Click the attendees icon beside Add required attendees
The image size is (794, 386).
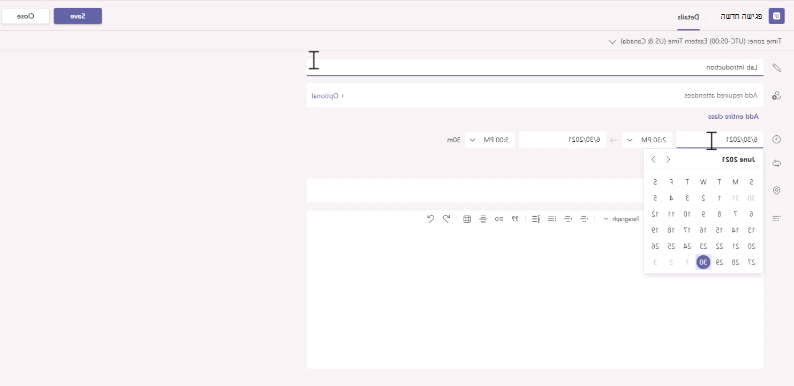pos(776,95)
